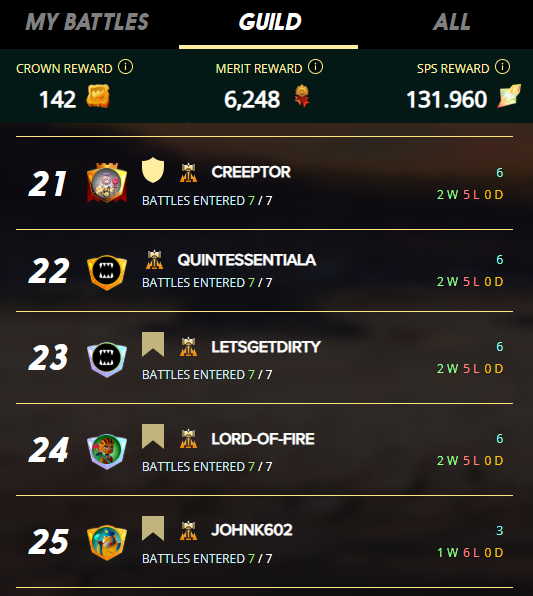Open the Merit Reward info icon
Viewport: 533px width, 596px height.
(x=315, y=67)
